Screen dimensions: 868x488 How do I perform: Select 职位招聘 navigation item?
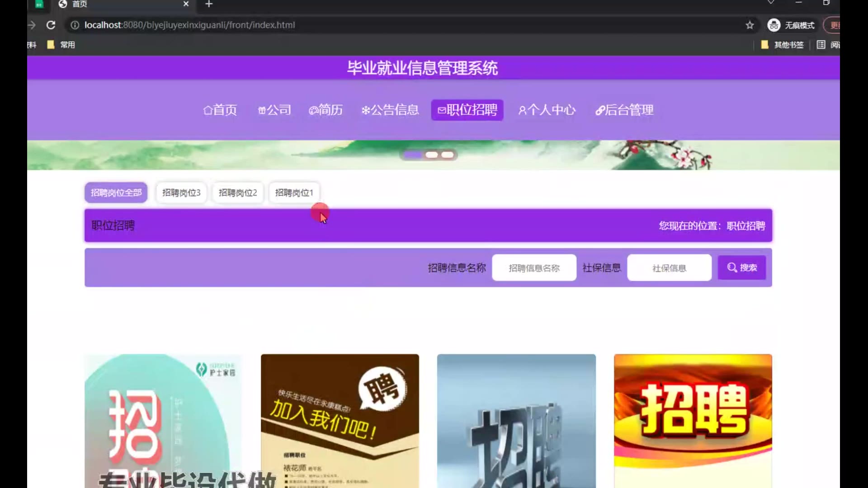pyautogui.click(x=467, y=110)
